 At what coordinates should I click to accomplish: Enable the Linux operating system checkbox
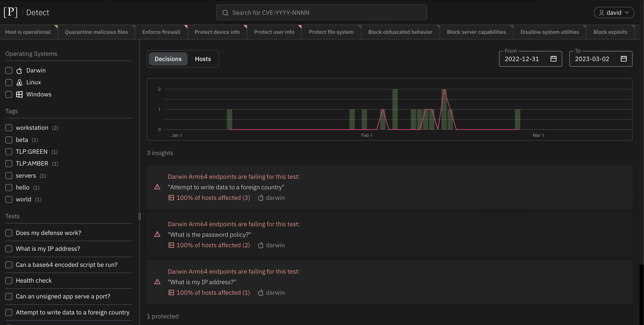click(9, 83)
